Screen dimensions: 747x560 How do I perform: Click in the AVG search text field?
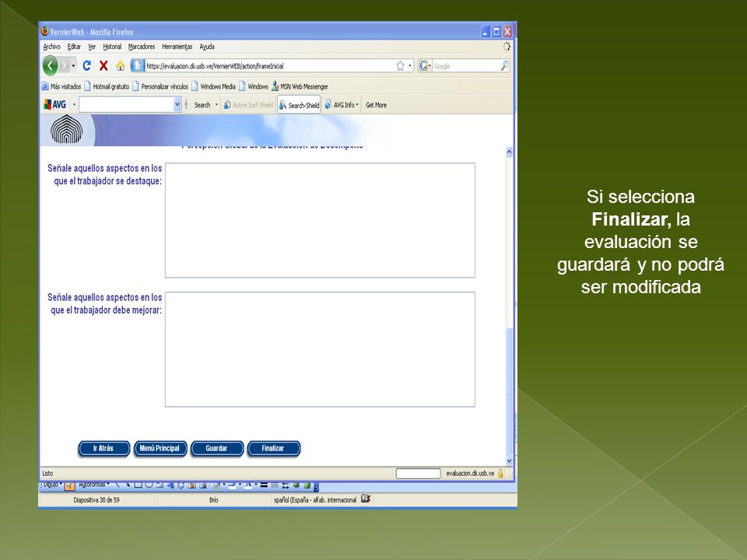click(x=126, y=105)
